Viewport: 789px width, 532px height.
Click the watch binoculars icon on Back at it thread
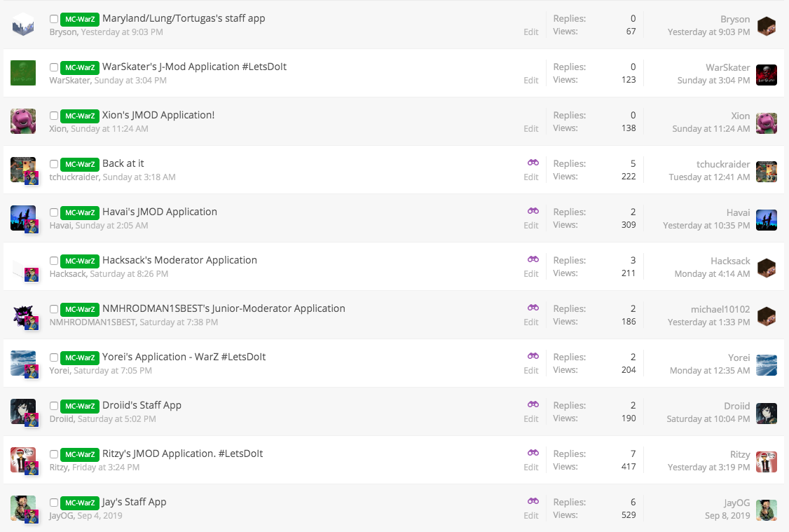point(533,163)
